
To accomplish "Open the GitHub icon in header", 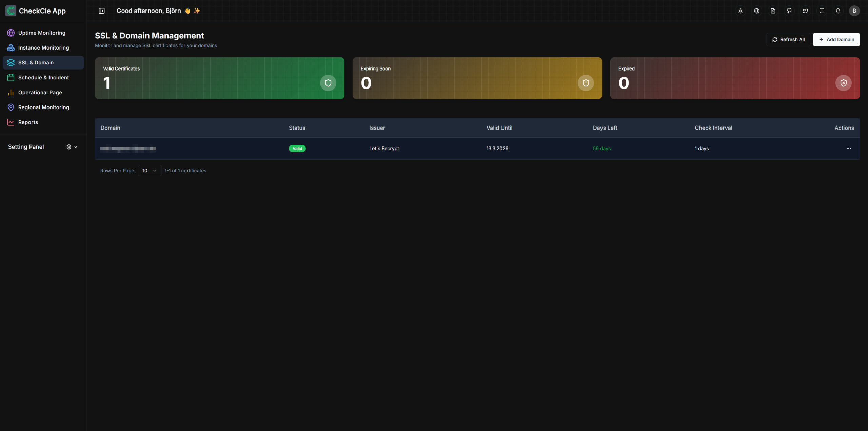I will 789,11.
